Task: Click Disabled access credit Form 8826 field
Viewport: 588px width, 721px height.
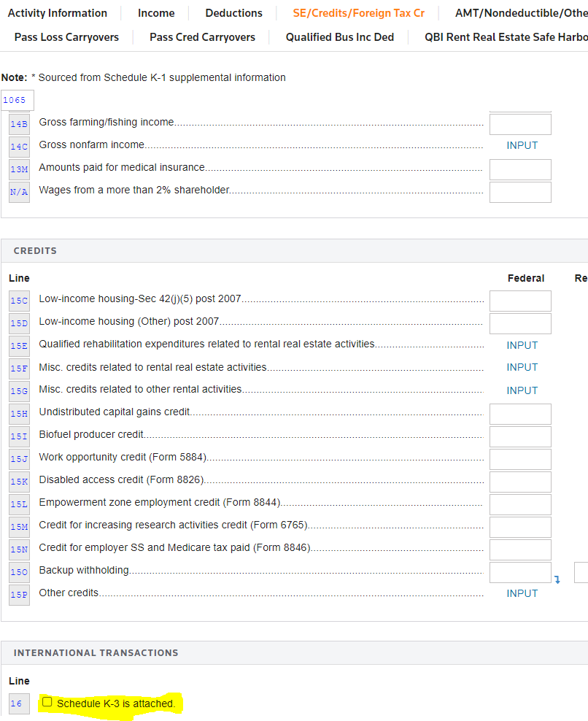Action: (520, 482)
